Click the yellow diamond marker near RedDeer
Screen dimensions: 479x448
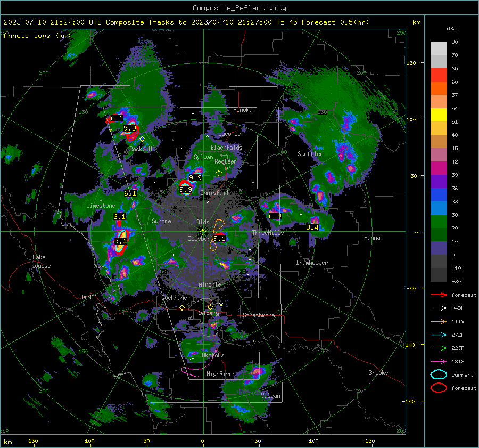pos(219,173)
